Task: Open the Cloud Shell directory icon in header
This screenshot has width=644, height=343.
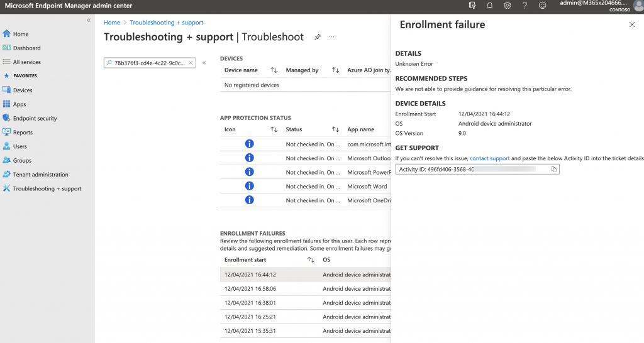Action: [472, 5]
